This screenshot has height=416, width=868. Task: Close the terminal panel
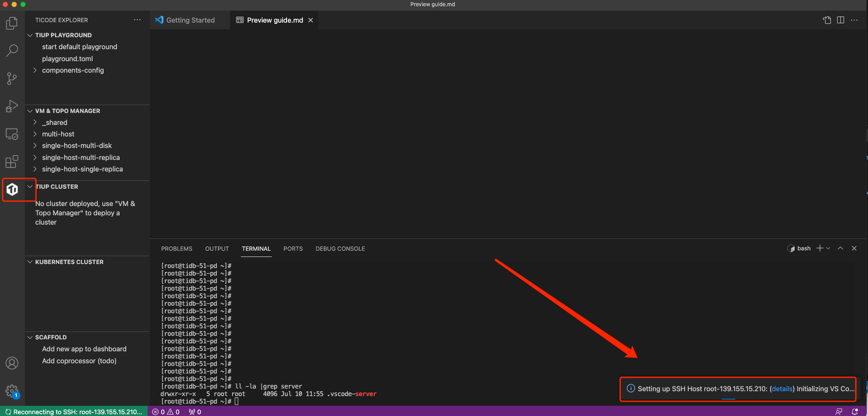pyautogui.click(x=854, y=249)
